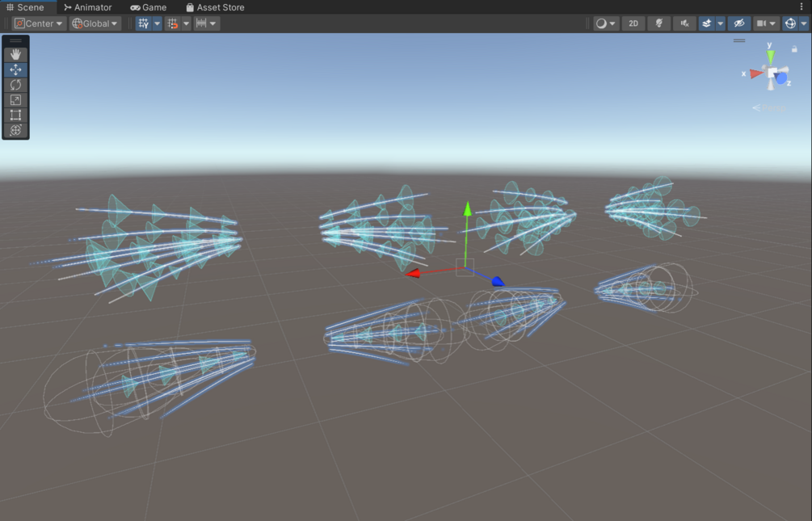Open the Center pivot position dropdown
Viewport: 812px width, 521px height.
[40, 23]
